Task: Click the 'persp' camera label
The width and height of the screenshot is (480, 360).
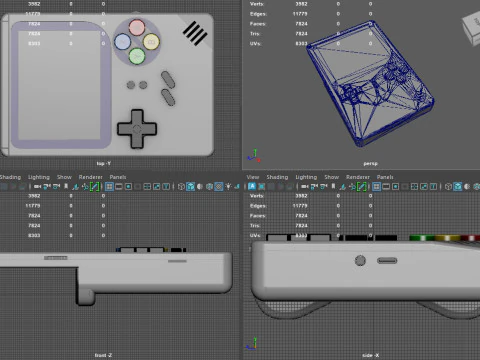Action: [370, 163]
